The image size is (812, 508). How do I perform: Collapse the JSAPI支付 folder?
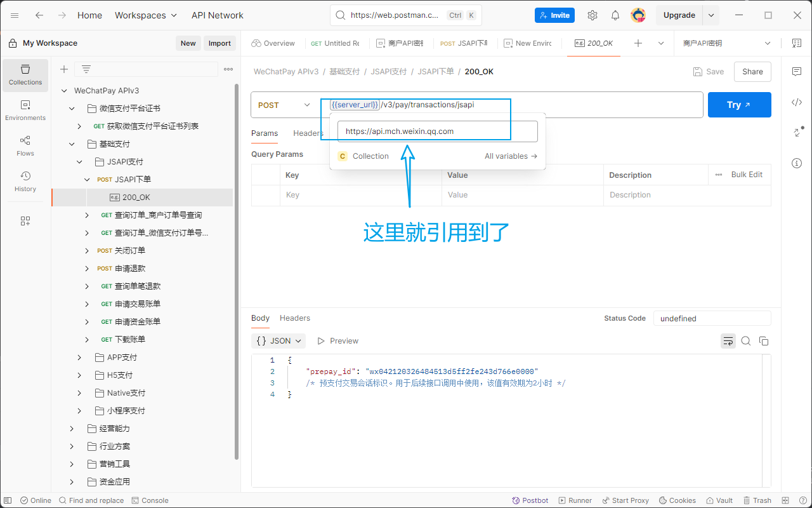point(79,162)
